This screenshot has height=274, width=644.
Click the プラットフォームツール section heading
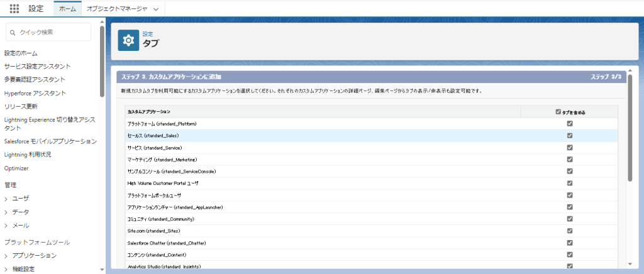pos(37,242)
